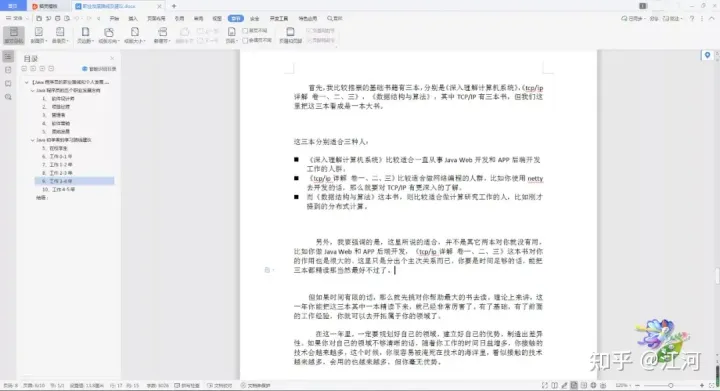720x391 pixels.
Task: Toggle the 章节导航 navigation pane button
Action: (x=14, y=35)
